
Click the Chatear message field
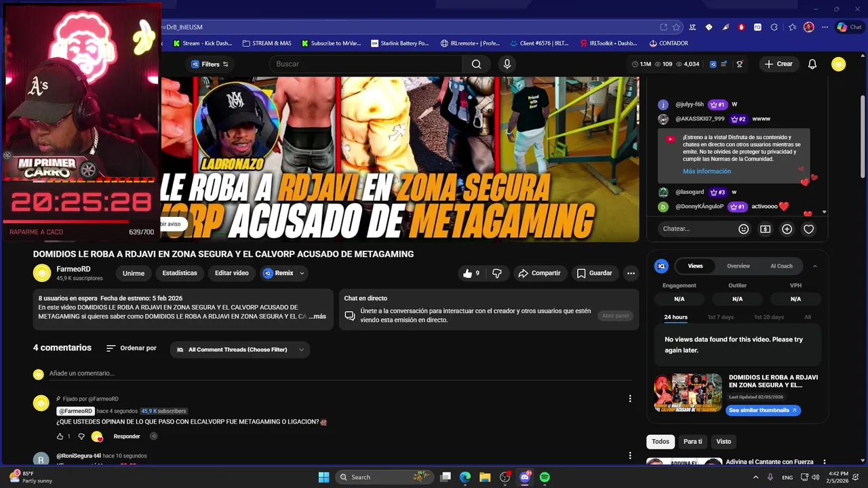click(x=696, y=229)
